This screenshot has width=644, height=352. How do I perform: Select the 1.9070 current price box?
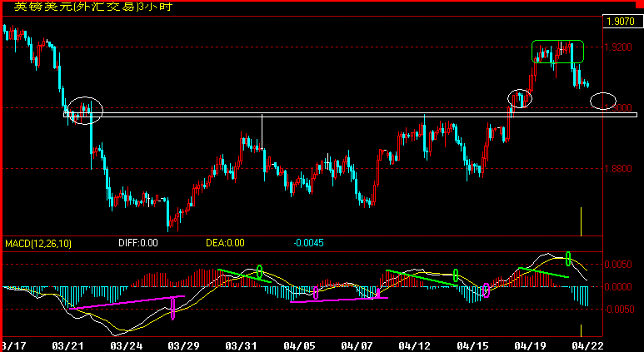(622, 22)
